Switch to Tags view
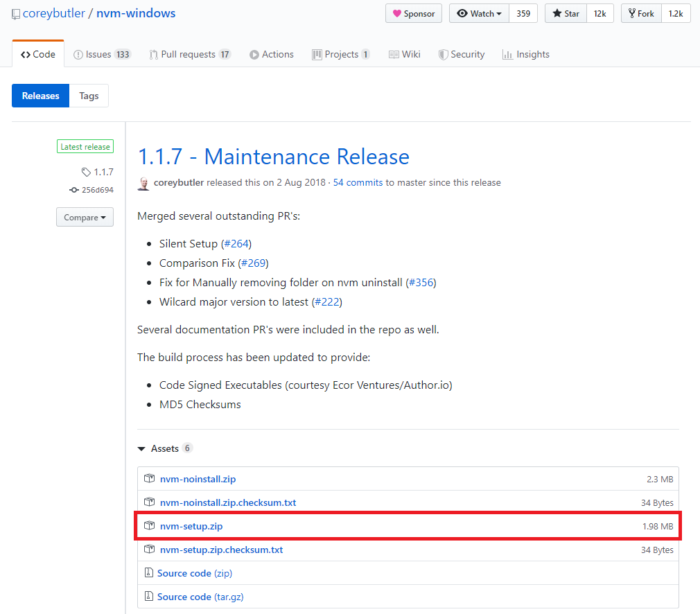700x614 pixels. click(89, 96)
